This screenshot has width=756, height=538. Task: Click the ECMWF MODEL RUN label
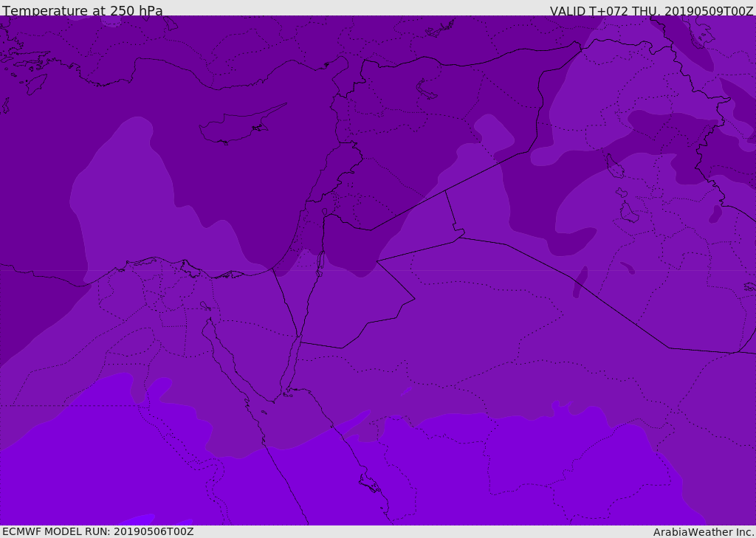97,531
